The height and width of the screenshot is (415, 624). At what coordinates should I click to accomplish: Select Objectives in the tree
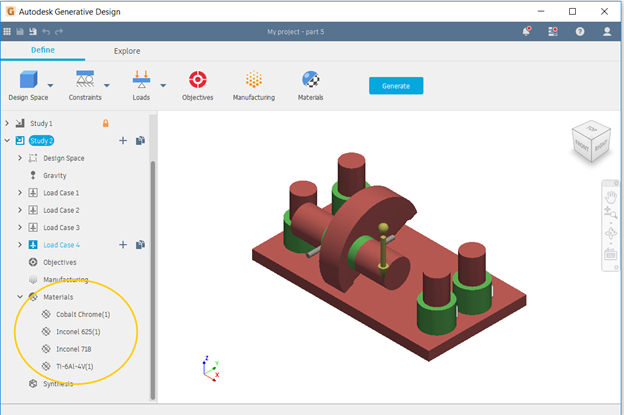(x=60, y=262)
